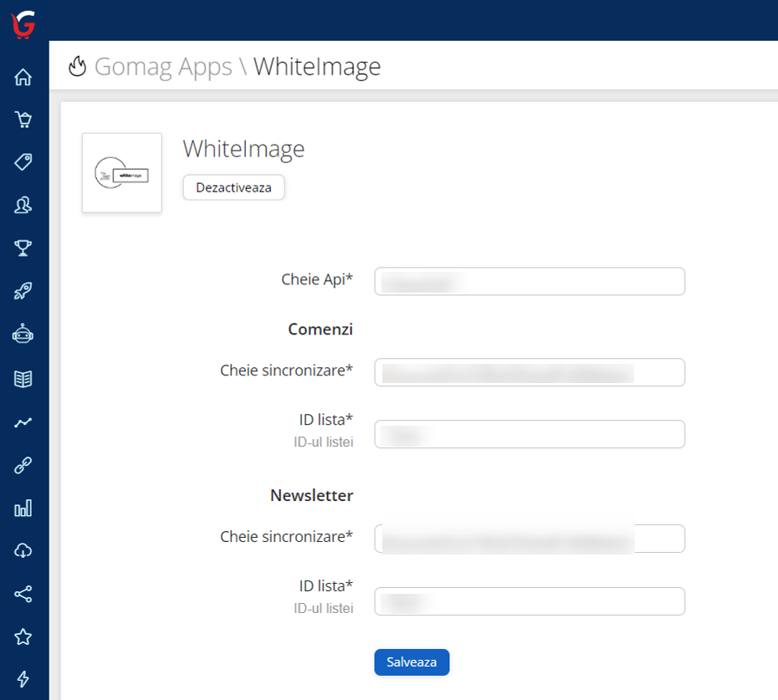
Task: Click the customers (people) sidebar icon
Action: pos(23,205)
